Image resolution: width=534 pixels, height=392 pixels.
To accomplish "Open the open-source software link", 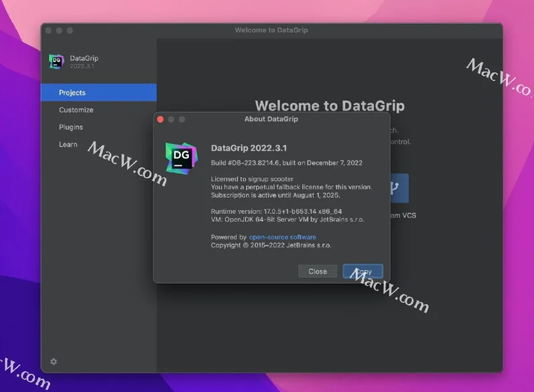I will click(x=282, y=237).
